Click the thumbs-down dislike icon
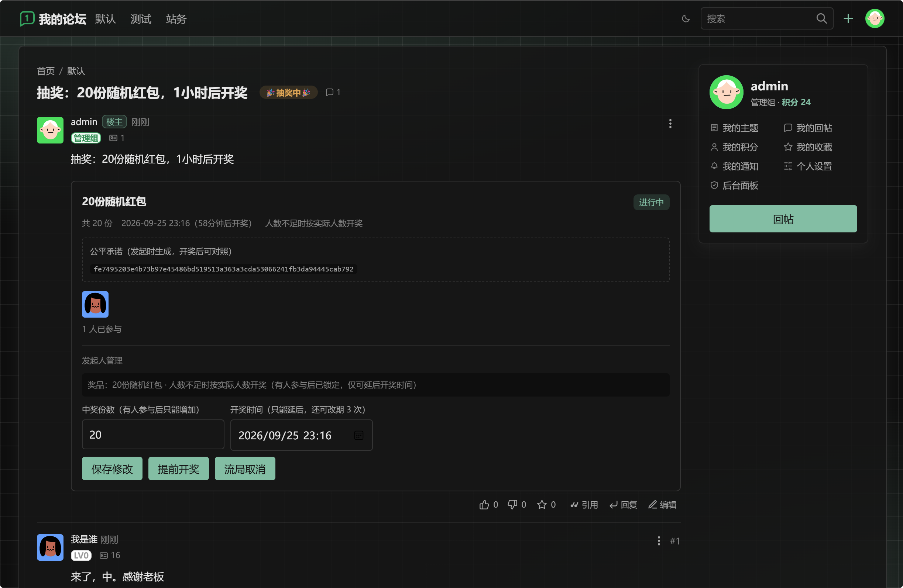The width and height of the screenshot is (903, 588). point(512,505)
